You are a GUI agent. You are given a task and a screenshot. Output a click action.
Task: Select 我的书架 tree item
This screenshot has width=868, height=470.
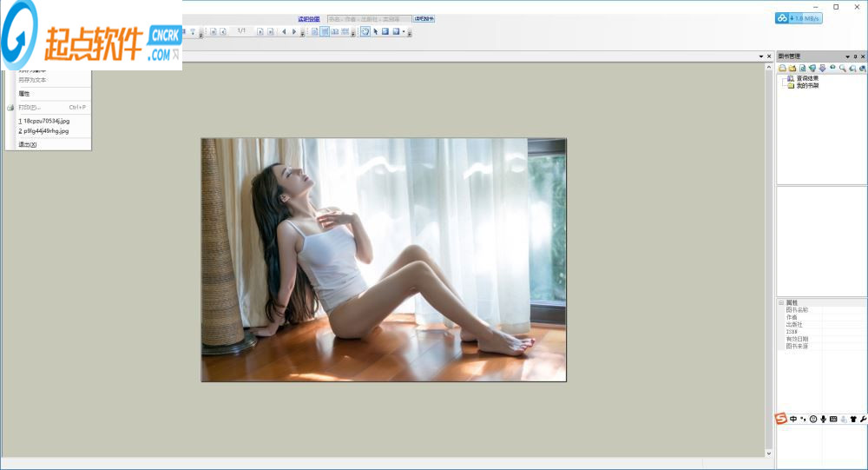[807, 86]
